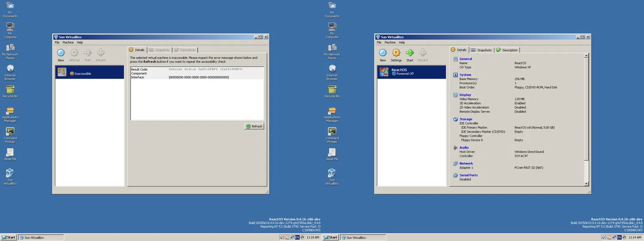Select Details tab in ReactOS window
The image size is (644, 241).
(x=459, y=50)
